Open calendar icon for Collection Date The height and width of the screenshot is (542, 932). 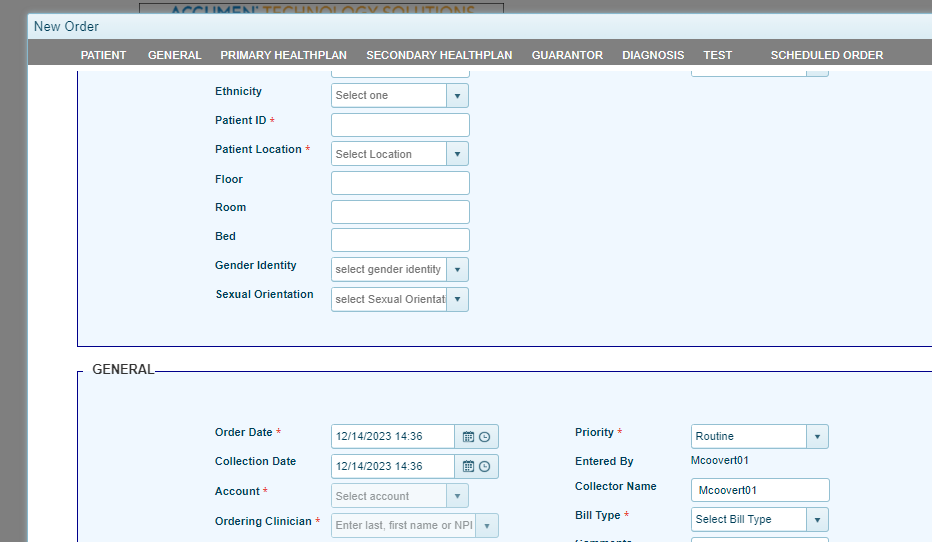(x=468, y=466)
